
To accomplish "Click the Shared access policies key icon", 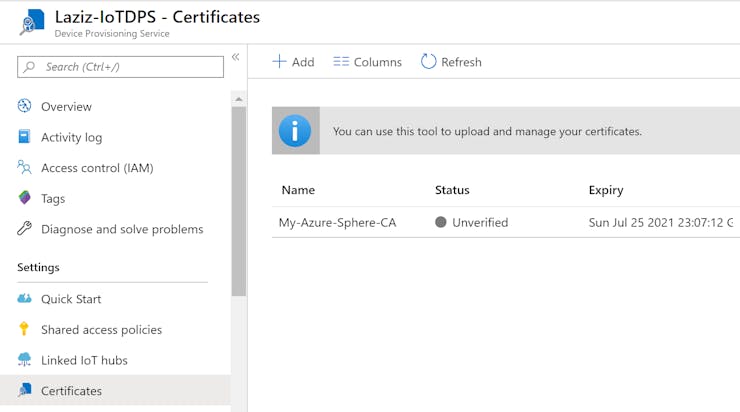I will [x=25, y=329].
